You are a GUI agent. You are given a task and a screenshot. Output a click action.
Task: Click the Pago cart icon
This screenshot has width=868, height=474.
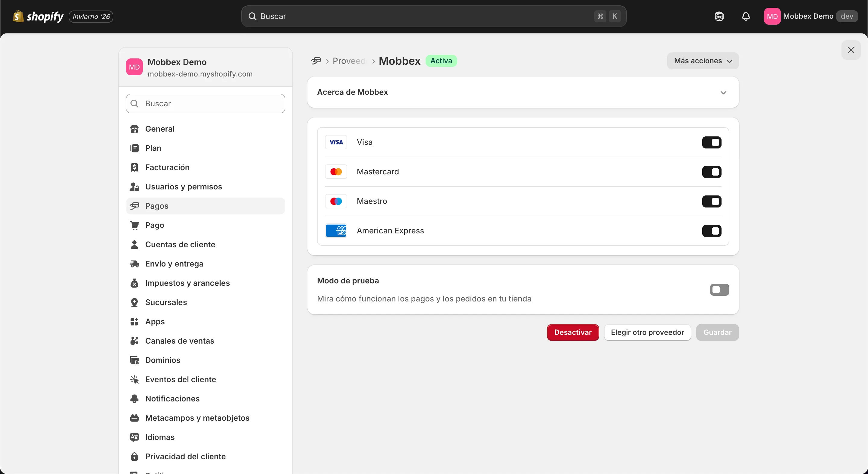point(134,225)
